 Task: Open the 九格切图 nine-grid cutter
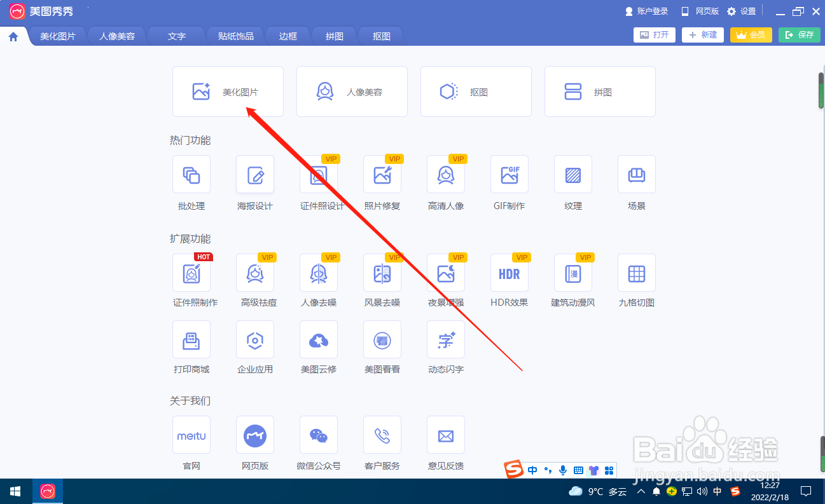pos(636,280)
